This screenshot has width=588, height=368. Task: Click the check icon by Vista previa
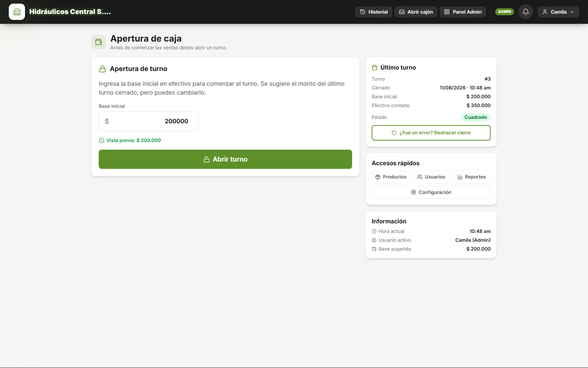point(101,140)
